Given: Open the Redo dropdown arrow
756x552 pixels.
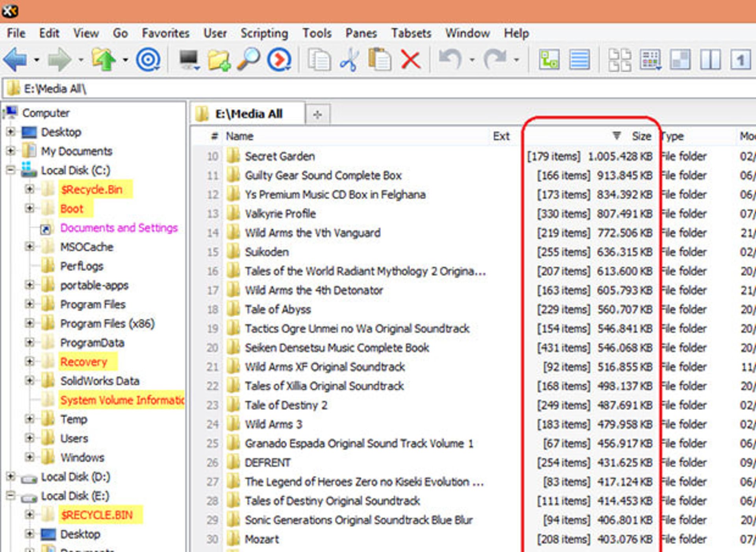Looking at the screenshot, I should 516,60.
